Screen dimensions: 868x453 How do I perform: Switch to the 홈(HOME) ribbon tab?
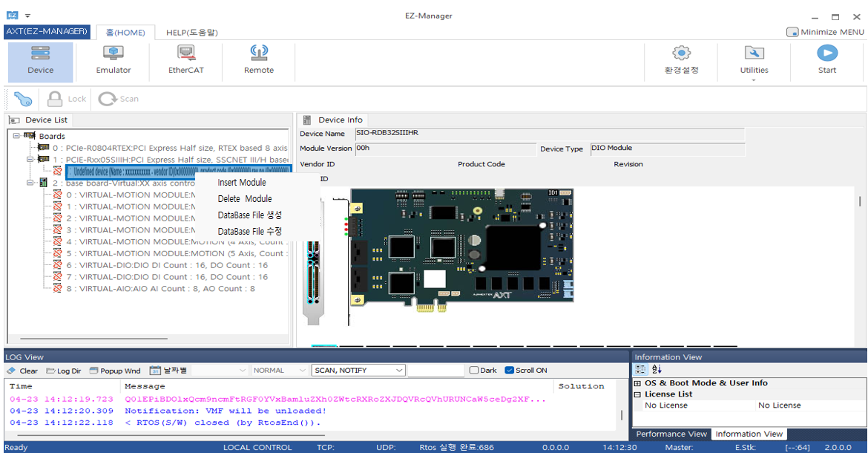125,33
